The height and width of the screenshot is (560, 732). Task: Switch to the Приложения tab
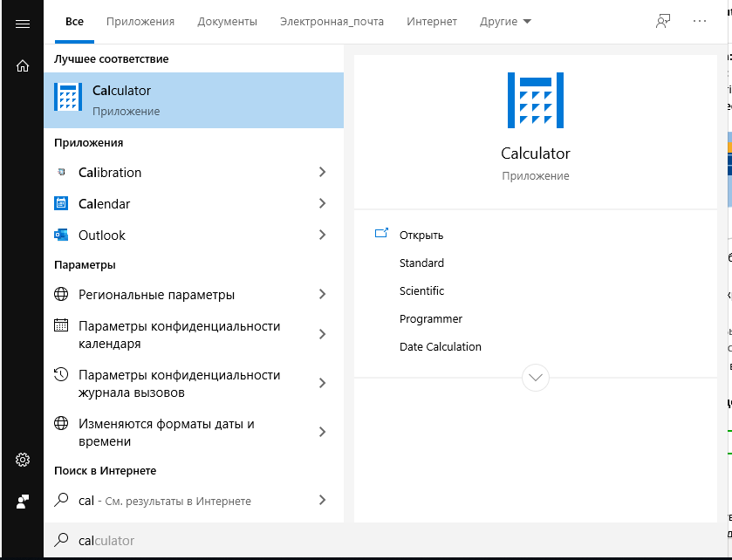point(140,22)
